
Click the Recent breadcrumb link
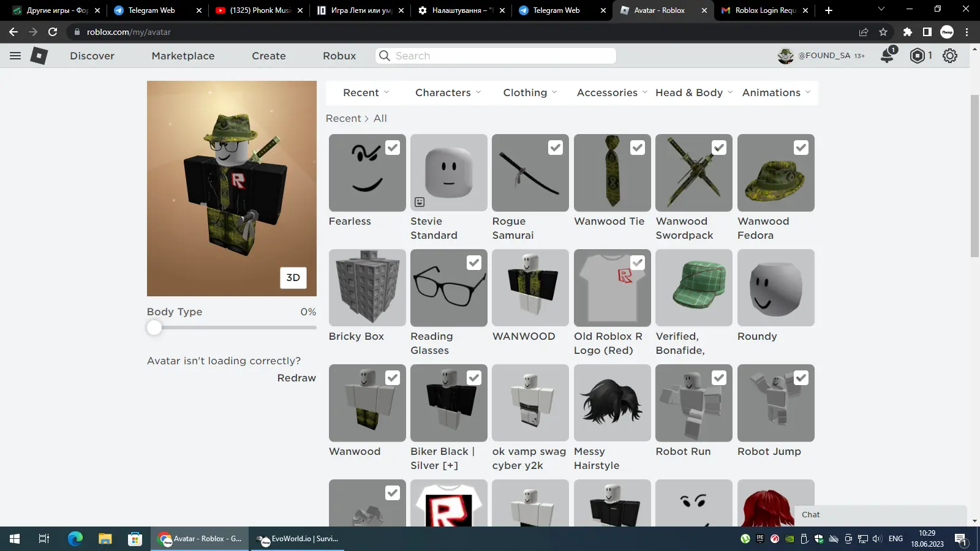pos(343,118)
